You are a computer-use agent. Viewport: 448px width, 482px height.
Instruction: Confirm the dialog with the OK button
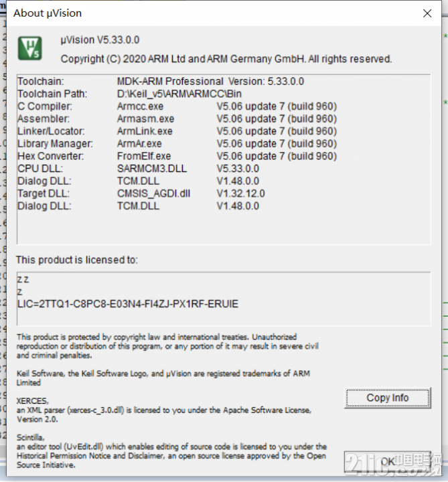coord(388,461)
